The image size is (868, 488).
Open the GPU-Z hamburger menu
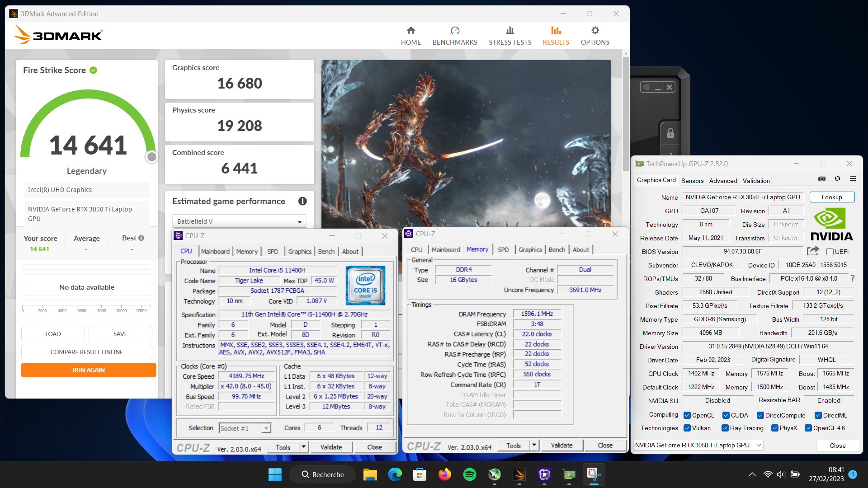853,179
